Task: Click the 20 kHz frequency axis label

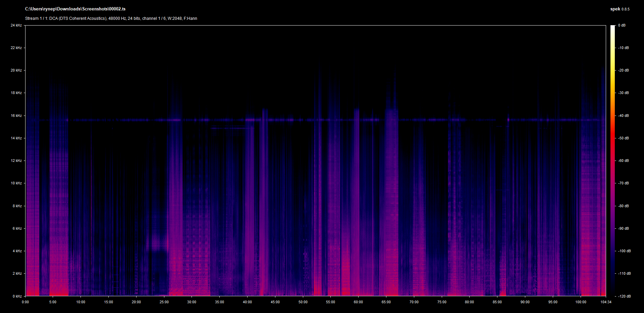Action: coord(16,70)
